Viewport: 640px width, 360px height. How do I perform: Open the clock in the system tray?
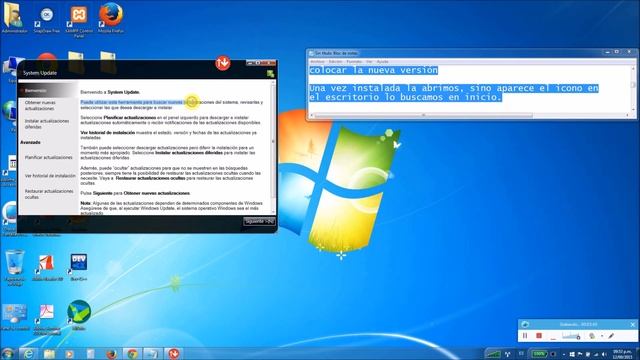click(x=623, y=354)
